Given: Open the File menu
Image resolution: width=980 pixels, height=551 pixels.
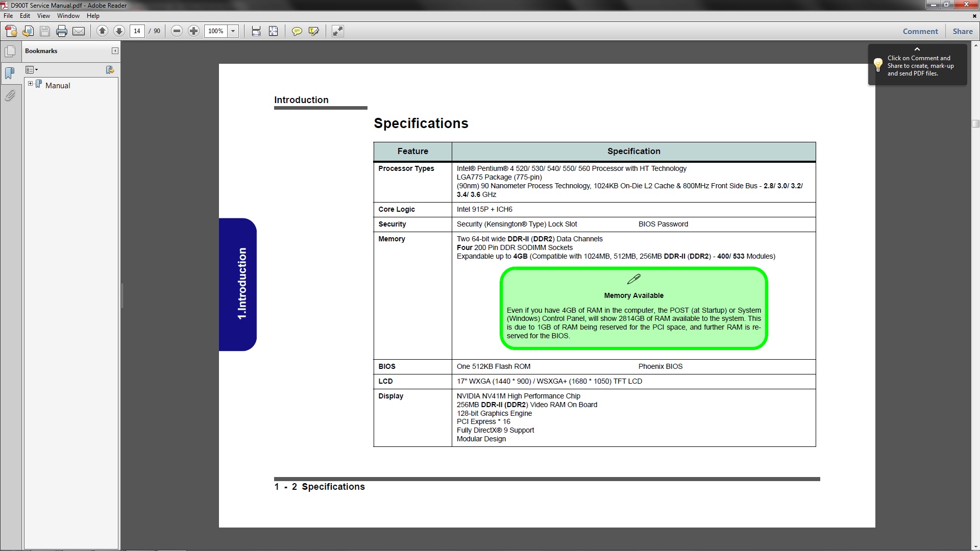Looking at the screenshot, I should 8,16.
